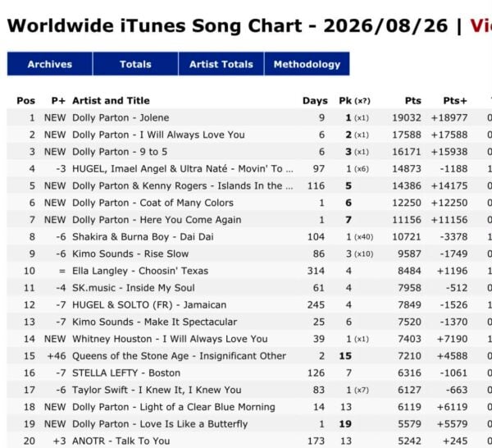The height and width of the screenshot is (448, 492).
Task: Click the Pos column header
Action: 25,101
